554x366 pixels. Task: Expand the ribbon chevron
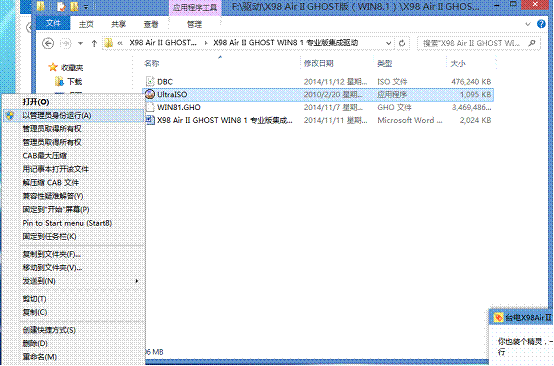coord(528,24)
